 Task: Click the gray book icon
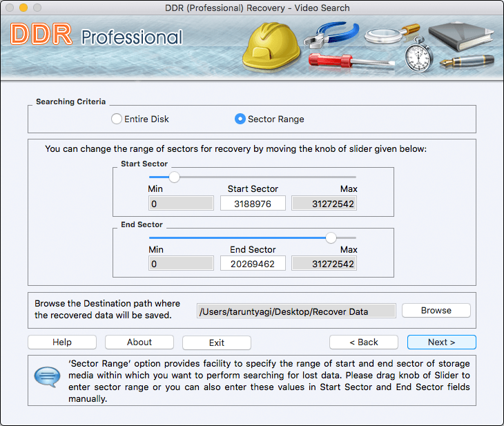coord(461,36)
